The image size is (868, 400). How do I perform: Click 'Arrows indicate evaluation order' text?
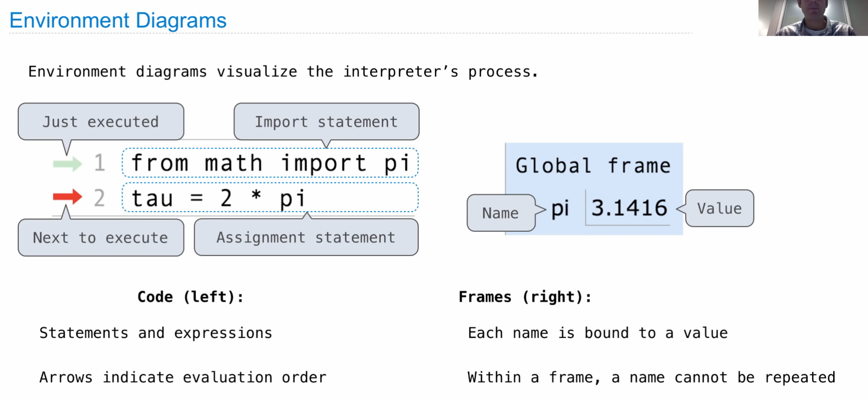(x=183, y=377)
